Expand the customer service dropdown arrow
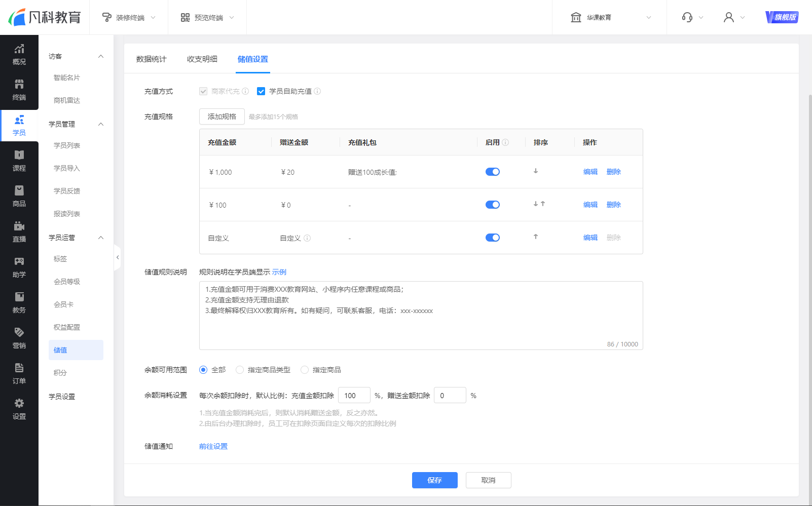Image resolution: width=812 pixels, height=506 pixels. [701, 17]
